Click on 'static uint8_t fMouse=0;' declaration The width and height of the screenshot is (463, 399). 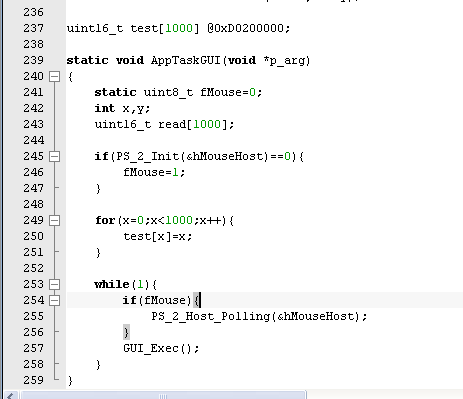[178, 92]
